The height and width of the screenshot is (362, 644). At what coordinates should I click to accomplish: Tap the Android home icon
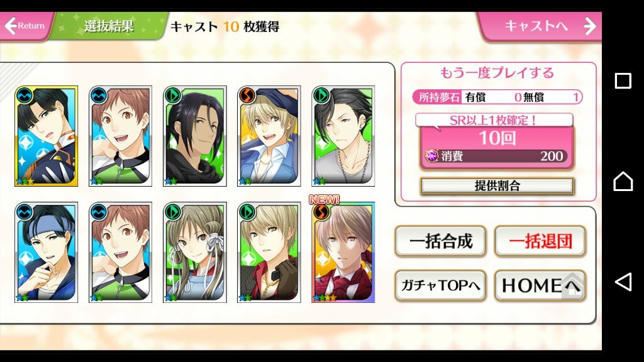pos(623,181)
